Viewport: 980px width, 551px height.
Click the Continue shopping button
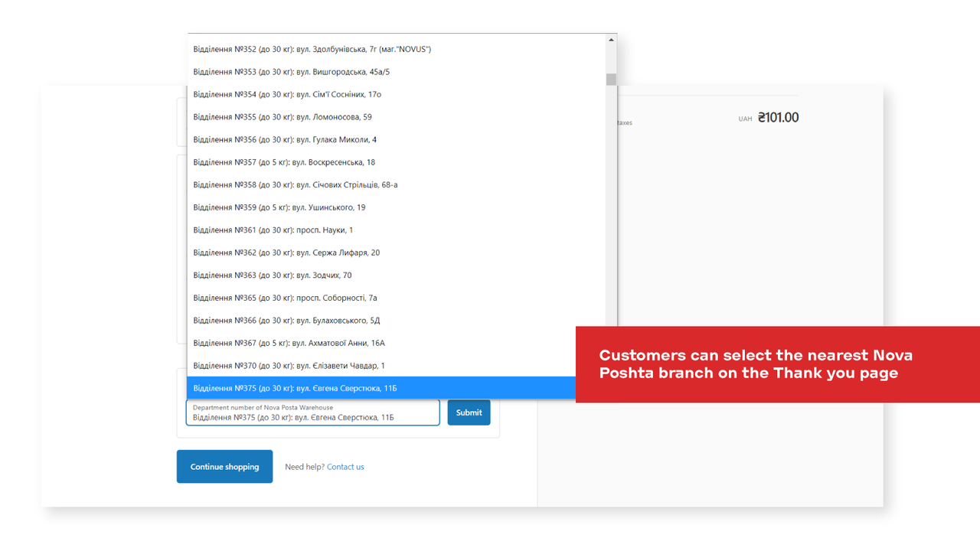(x=224, y=466)
